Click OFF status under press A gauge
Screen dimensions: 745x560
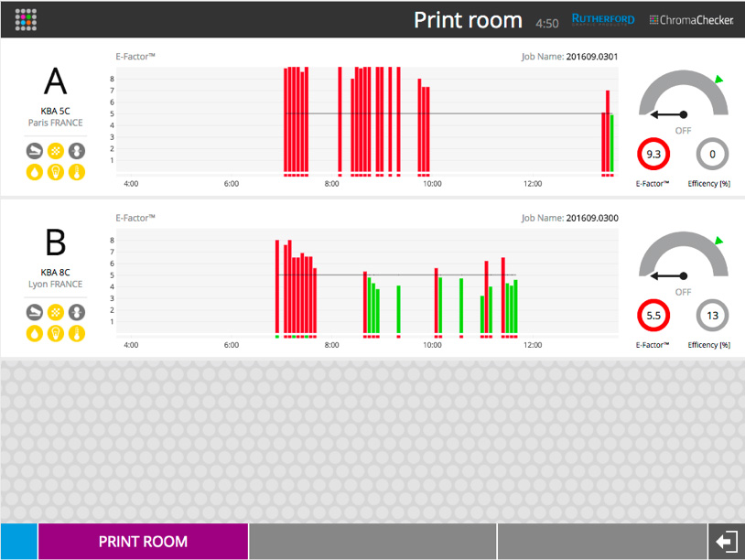coord(684,131)
